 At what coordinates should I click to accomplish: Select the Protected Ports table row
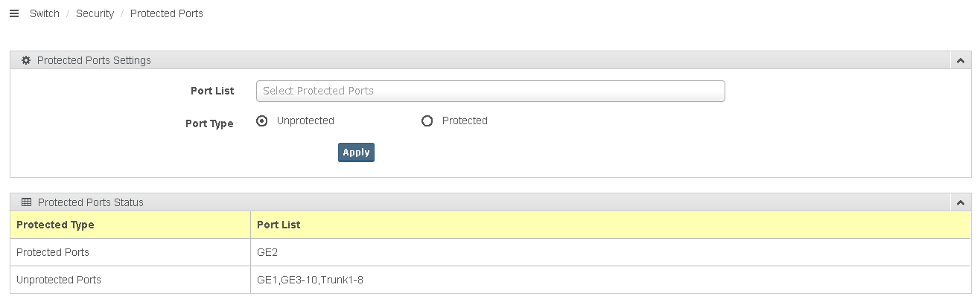[53, 252]
